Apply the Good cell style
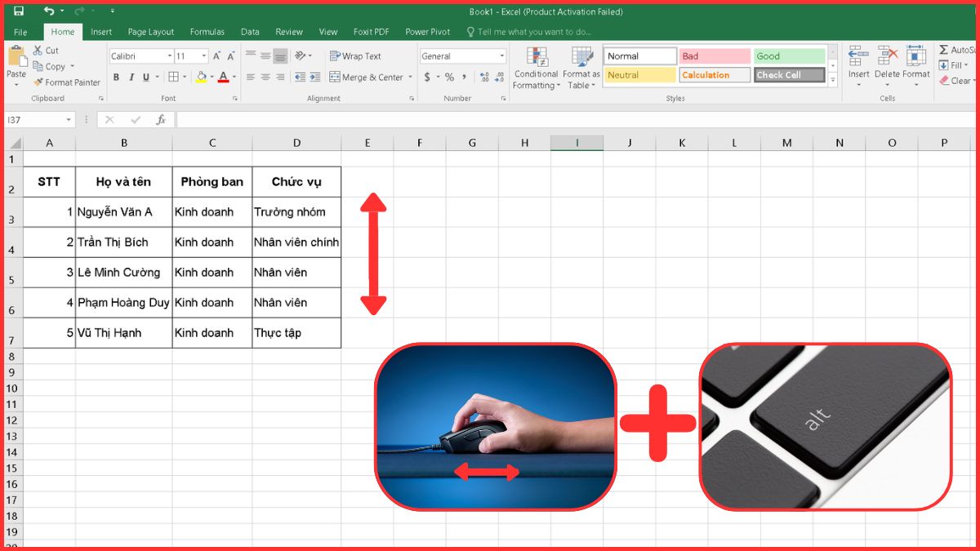The width and height of the screenshot is (980, 551). coord(790,56)
